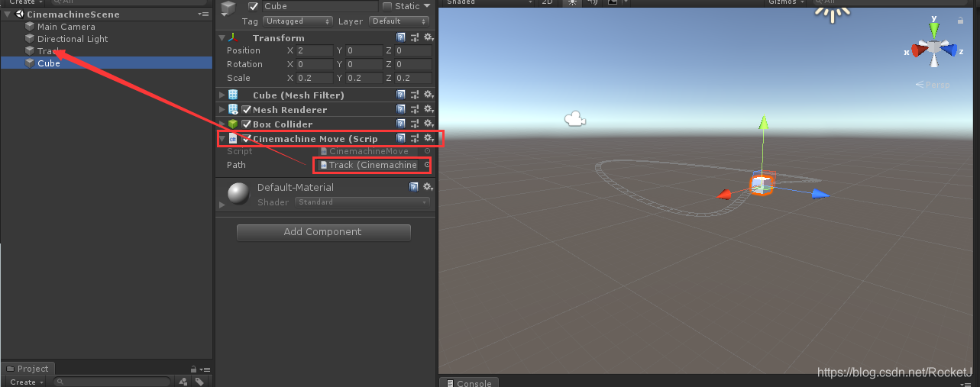Viewport: 980px width, 387px height.
Task: Expand the Box Collider foldout
Action: point(222,124)
